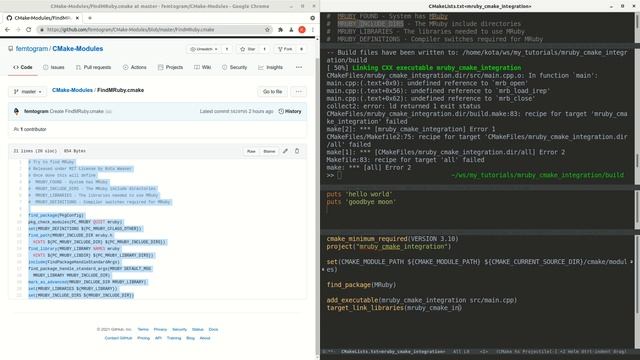Open the Docs footer link

coord(213,329)
